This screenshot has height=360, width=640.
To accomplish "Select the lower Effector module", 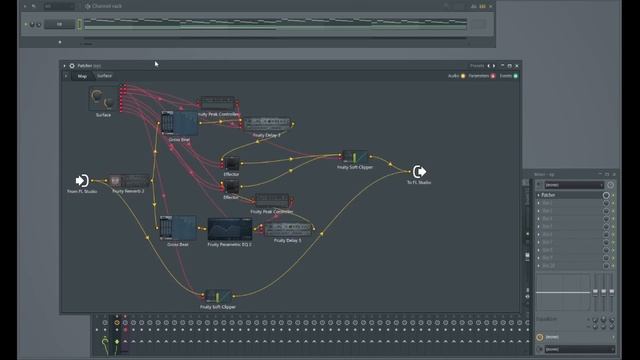I will pos(231,187).
